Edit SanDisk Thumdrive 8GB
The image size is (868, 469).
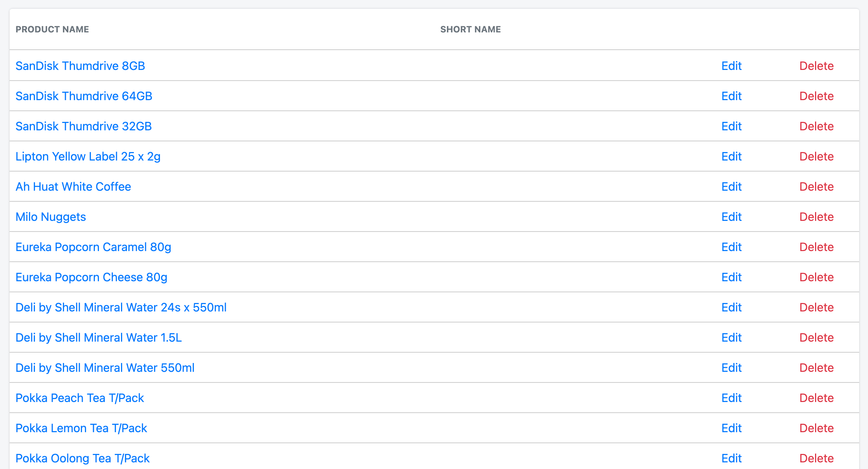[731, 66]
